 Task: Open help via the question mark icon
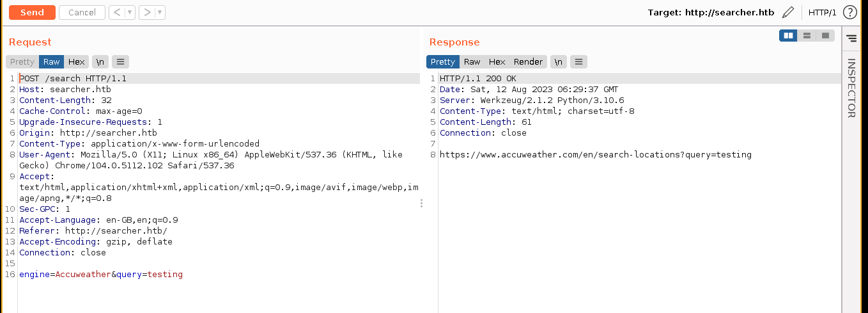(849, 12)
